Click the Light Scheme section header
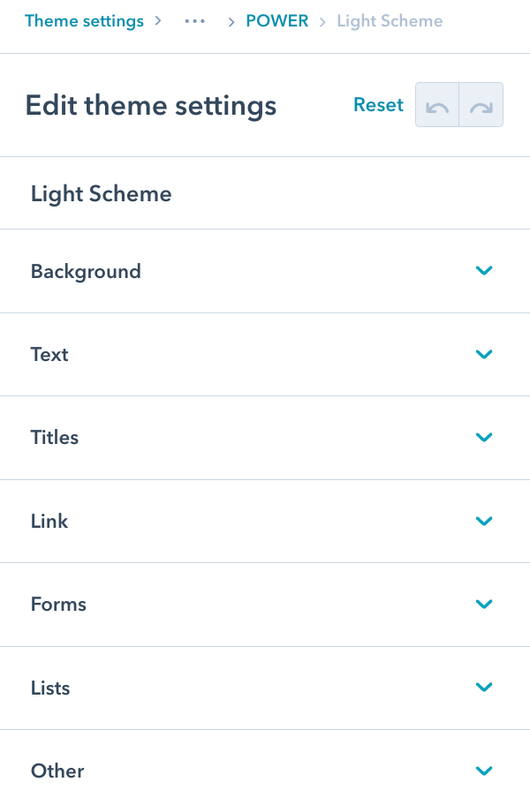Viewport: 530px width, 812px height. pos(101,193)
